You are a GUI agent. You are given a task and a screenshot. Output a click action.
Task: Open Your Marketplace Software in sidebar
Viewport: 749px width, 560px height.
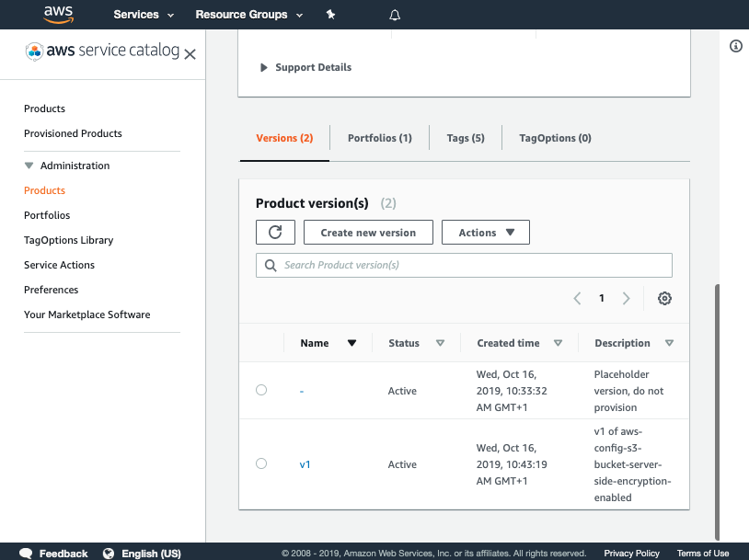coord(86,314)
